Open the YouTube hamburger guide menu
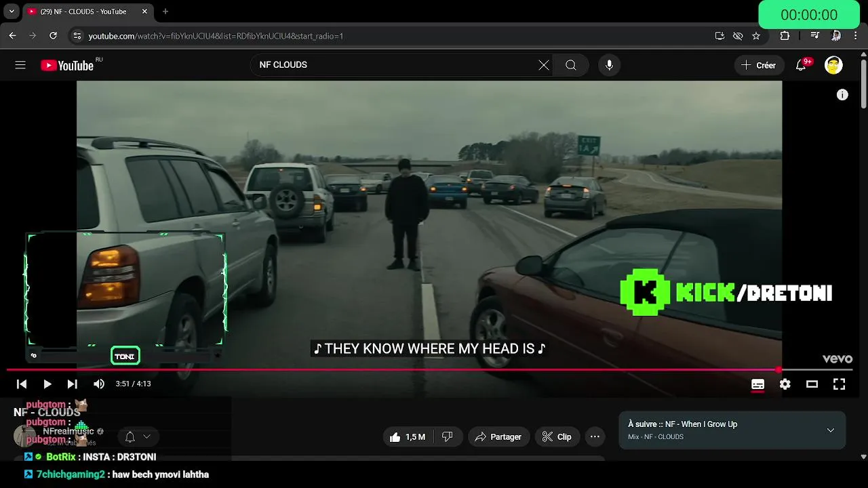The height and width of the screenshot is (488, 868). (x=20, y=65)
